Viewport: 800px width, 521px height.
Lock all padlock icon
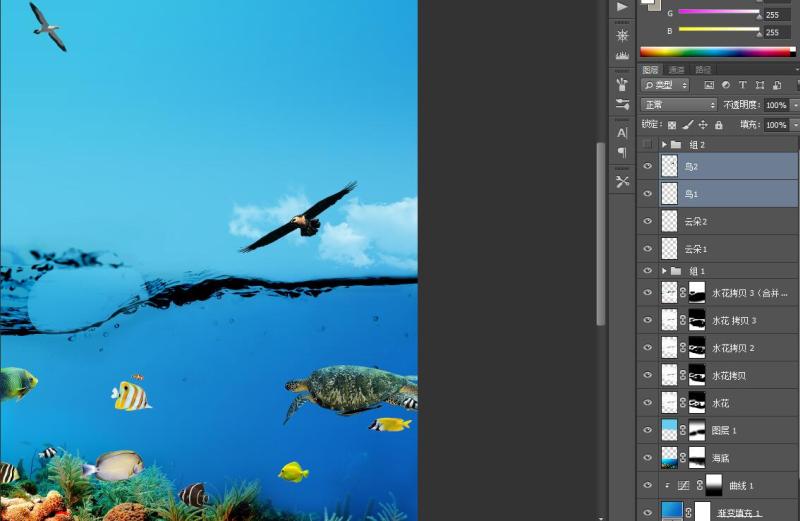coord(719,125)
